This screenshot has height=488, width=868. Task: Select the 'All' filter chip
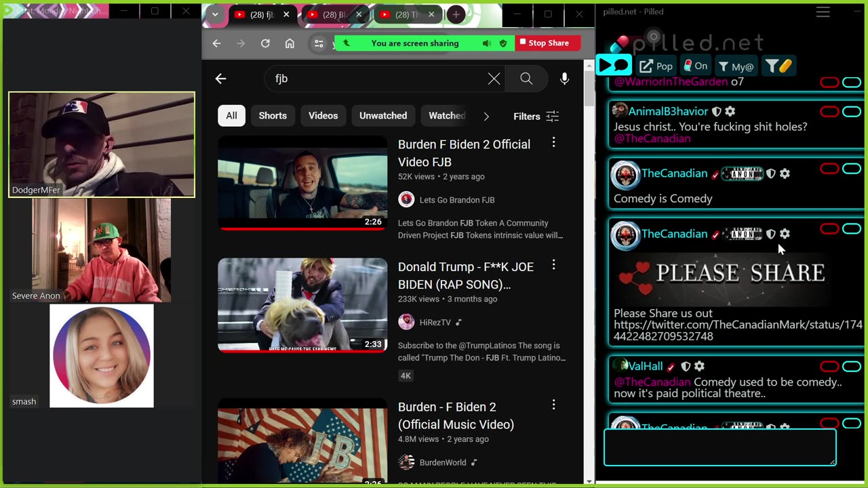231,116
